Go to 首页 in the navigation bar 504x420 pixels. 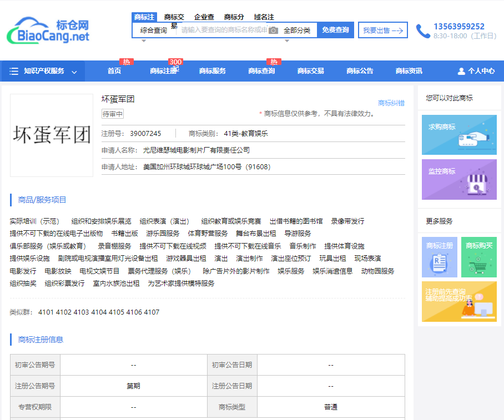[x=114, y=71]
